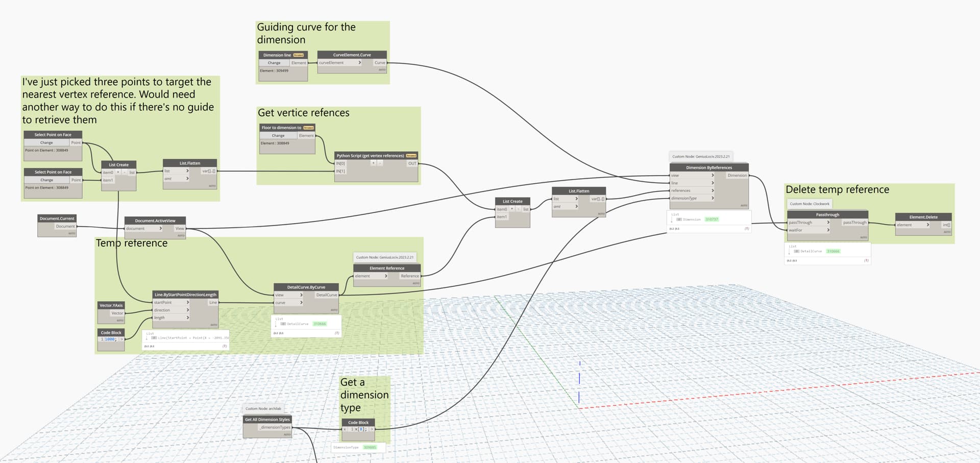Select the Element output port of Dimension line
Screen dimensions: 980x463
[x=299, y=63]
